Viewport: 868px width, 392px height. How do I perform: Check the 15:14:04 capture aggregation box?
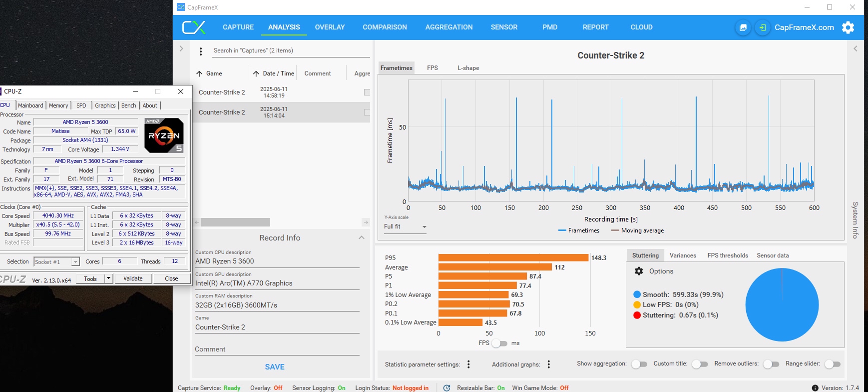coord(367,112)
